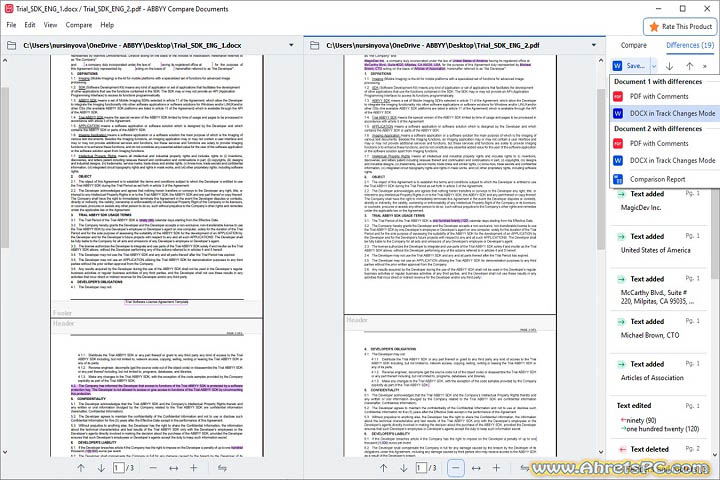The image size is (720, 480).
Task: Collapse the Save options dropdown arrow
Action: tap(654, 66)
